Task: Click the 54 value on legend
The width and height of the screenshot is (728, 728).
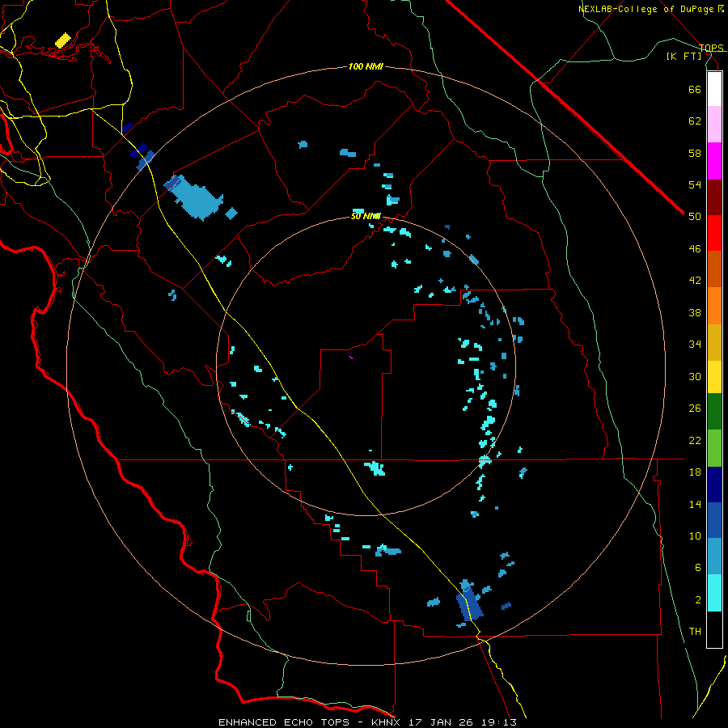Action: click(x=695, y=184)
